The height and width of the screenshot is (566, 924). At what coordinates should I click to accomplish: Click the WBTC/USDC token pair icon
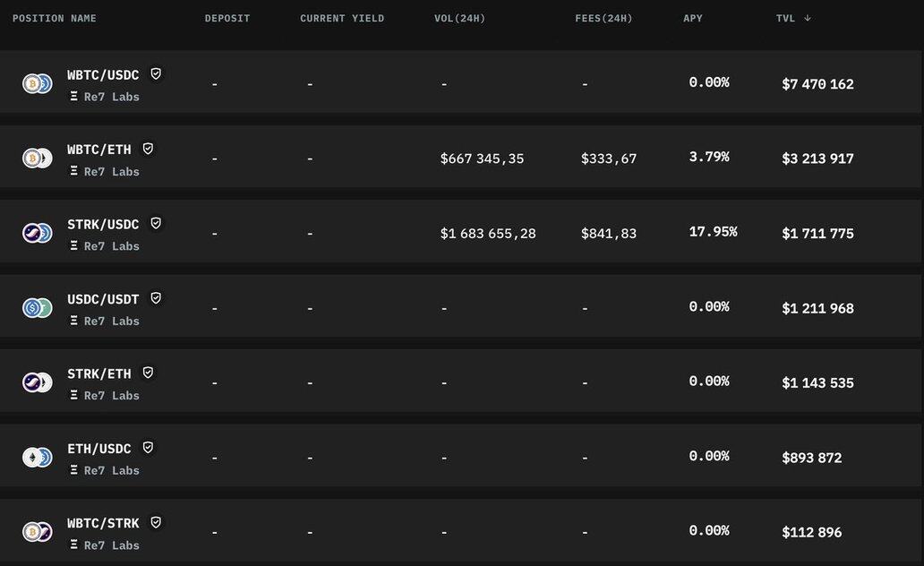coord(37,84)
